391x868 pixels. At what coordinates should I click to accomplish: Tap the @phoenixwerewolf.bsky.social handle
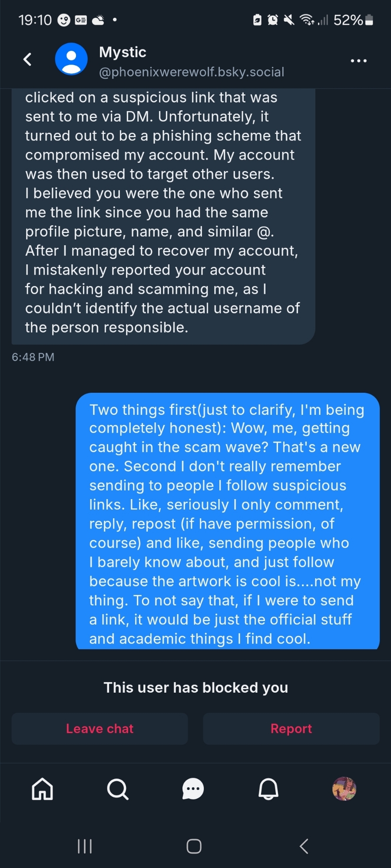point(191,72)
